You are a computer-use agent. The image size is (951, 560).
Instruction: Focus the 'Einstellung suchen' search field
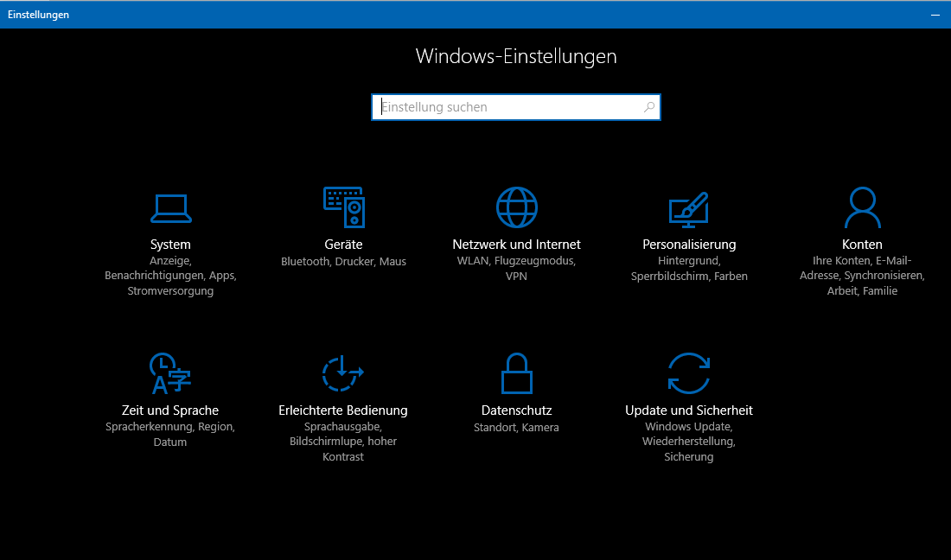click(x=516, y=107)
